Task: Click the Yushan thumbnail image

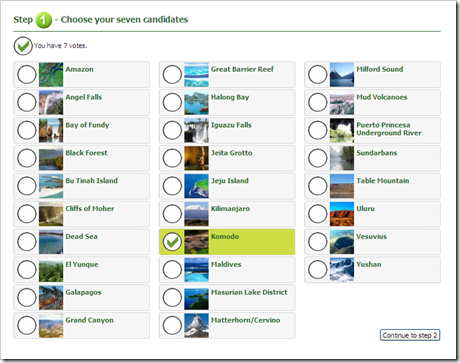Action: click(x=342, y=270)
